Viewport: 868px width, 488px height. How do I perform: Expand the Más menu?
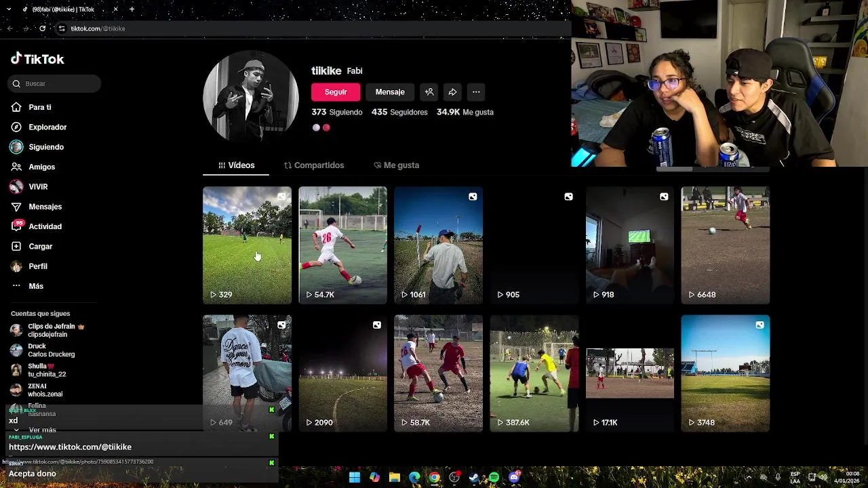tap(36, 286)
